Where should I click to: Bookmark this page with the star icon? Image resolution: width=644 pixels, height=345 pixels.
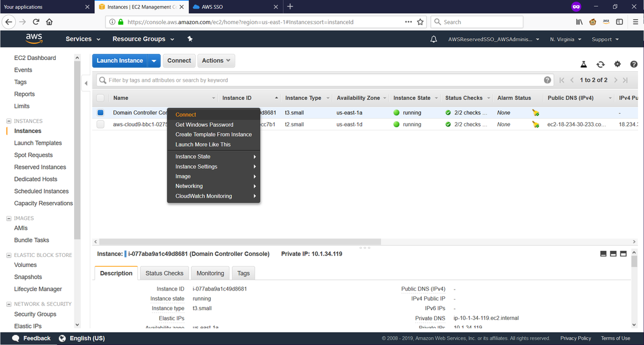tap(420, 22)
